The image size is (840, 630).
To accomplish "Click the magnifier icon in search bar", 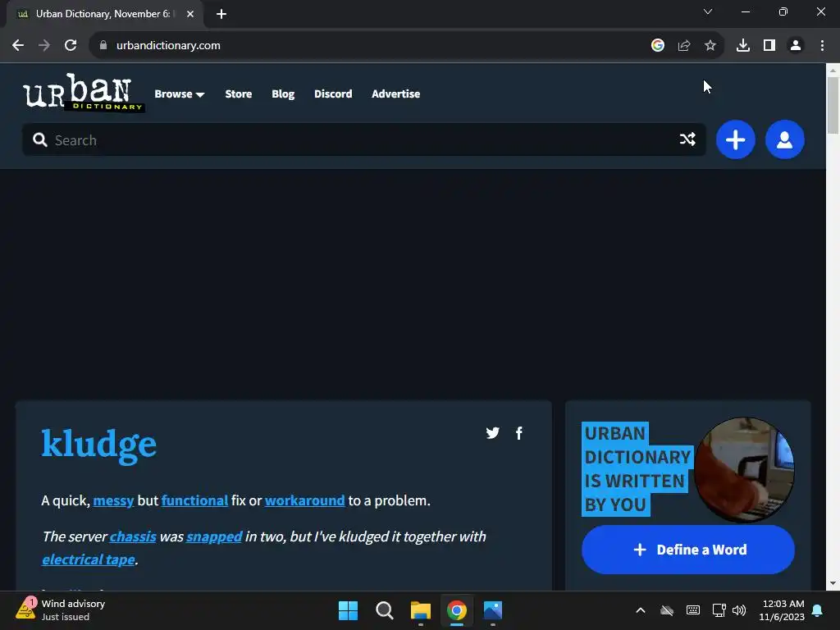I will coord(39,139).
